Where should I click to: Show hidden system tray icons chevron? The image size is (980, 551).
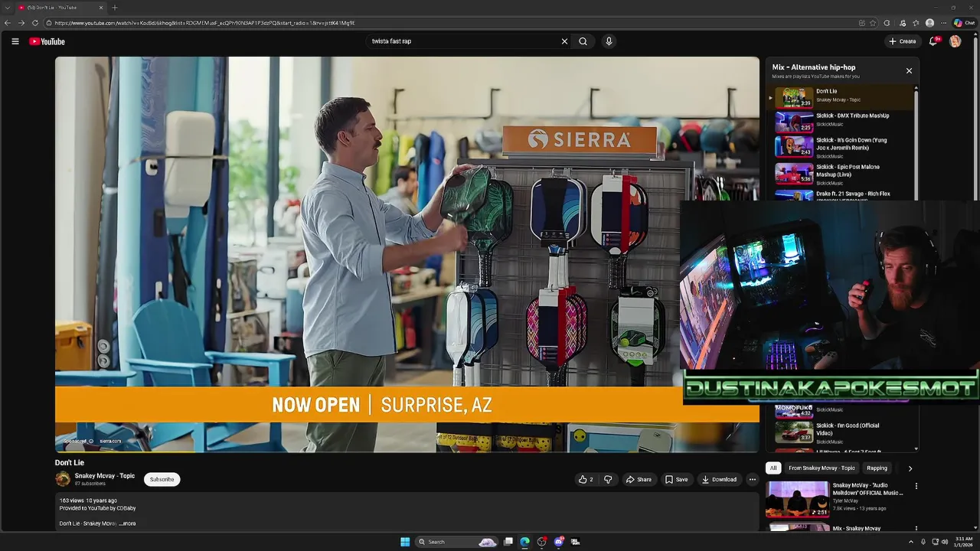[913, 542]
